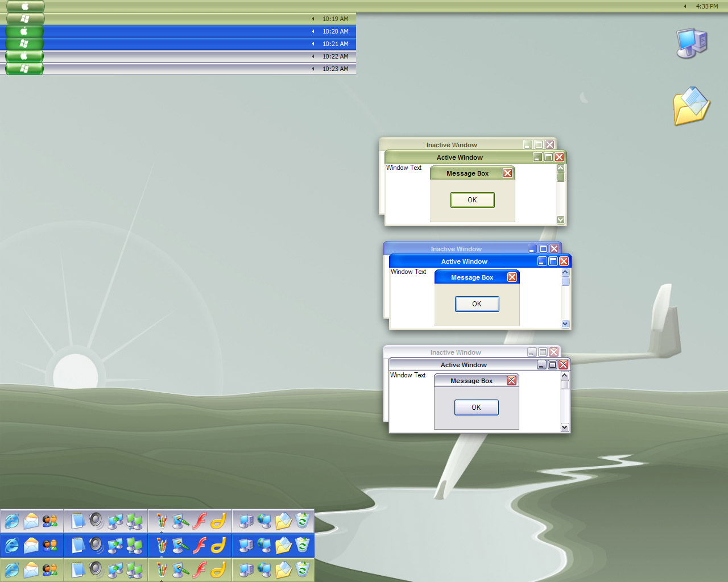Click the scroll up arrow in olive Active Window
Screen dimensions: 728x582
561,168
